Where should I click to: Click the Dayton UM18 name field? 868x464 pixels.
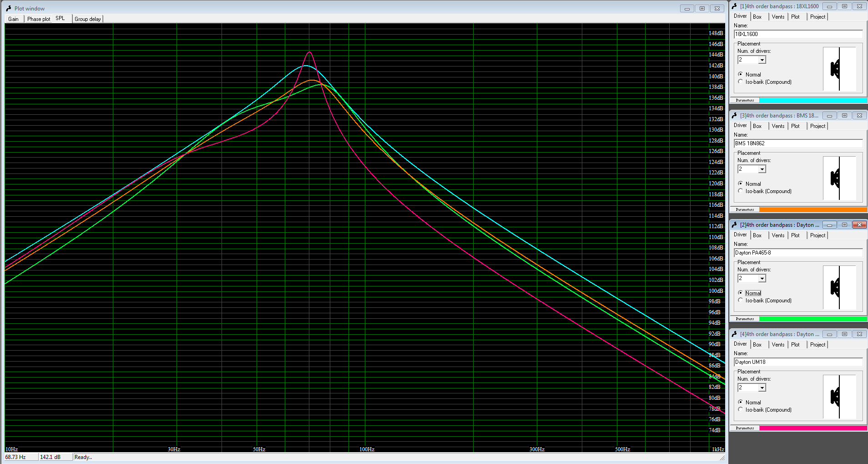(x=798, y=362)
